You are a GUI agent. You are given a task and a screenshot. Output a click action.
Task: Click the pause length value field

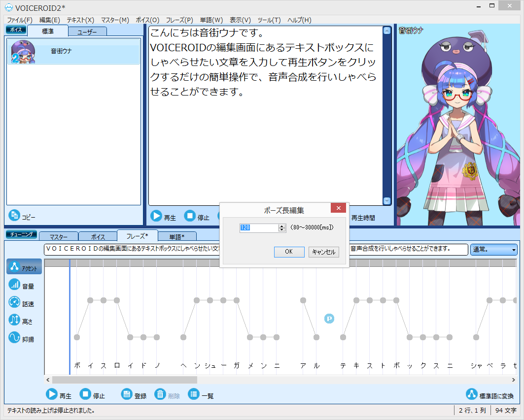[x=259, y=227]
